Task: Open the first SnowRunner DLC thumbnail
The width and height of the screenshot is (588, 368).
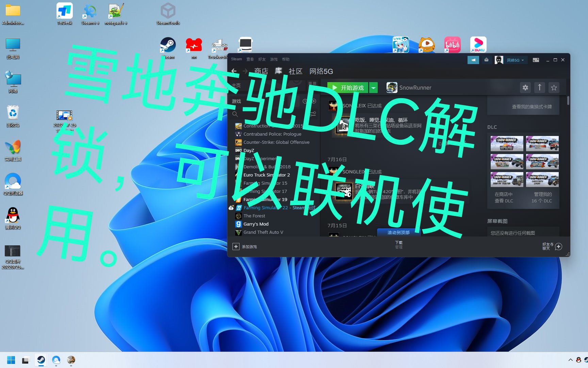Action: pyautogui.click(x=507, y=143)
